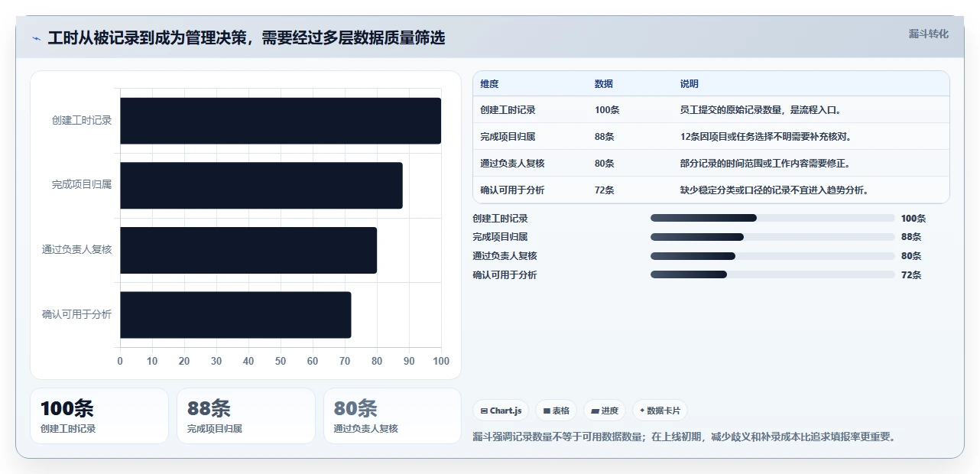Click the description 缺少稳定分类或口径的记录
Screen dimensions: 980x474
pos(774,190)
